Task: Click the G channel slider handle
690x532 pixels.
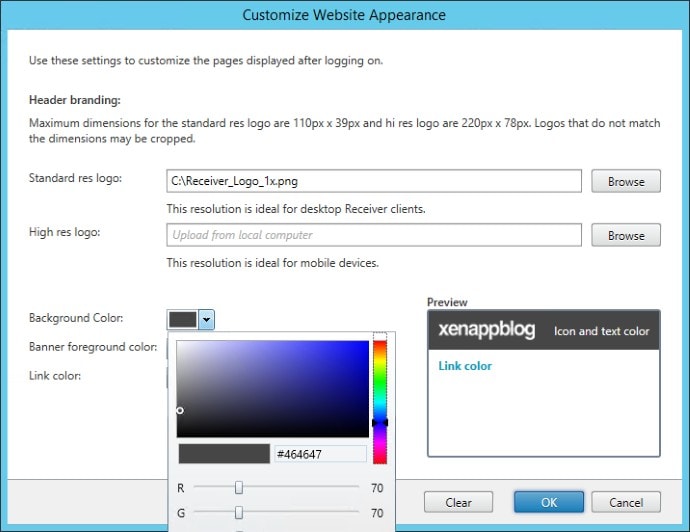Action: (239, 512)
